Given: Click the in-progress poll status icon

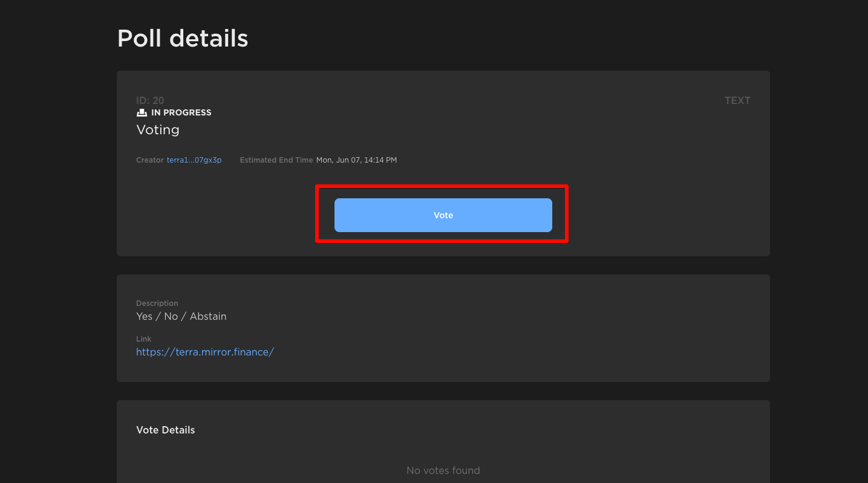Looking at the screenshot, I should point(142,112).
